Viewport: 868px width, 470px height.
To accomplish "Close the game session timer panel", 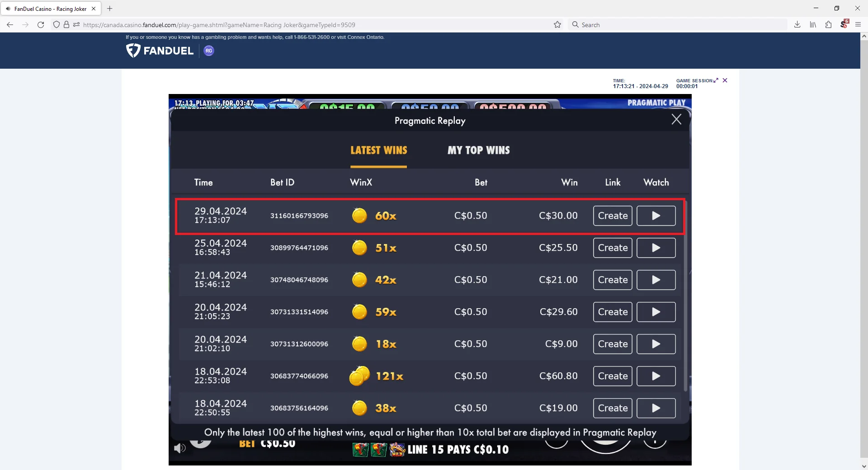I will (x=725, y=80).
